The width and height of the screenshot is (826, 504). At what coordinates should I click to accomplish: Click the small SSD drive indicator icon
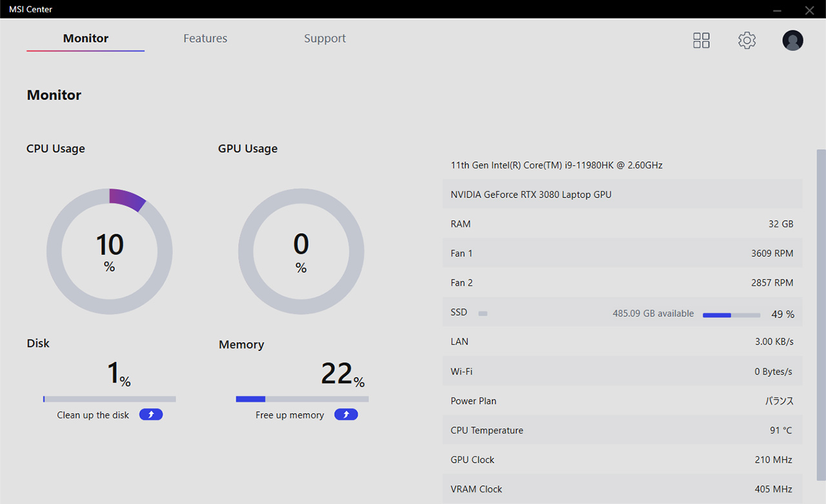pos(483,314)
